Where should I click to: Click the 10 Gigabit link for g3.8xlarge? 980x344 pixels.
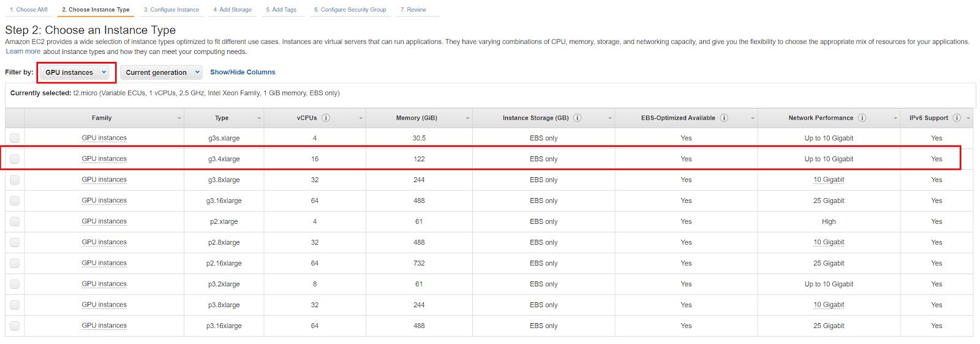829,180
